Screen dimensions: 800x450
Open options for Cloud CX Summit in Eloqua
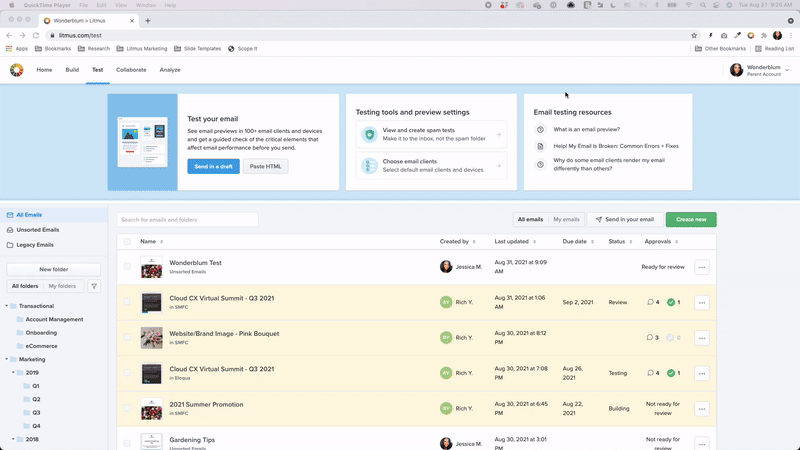point(702,373)
